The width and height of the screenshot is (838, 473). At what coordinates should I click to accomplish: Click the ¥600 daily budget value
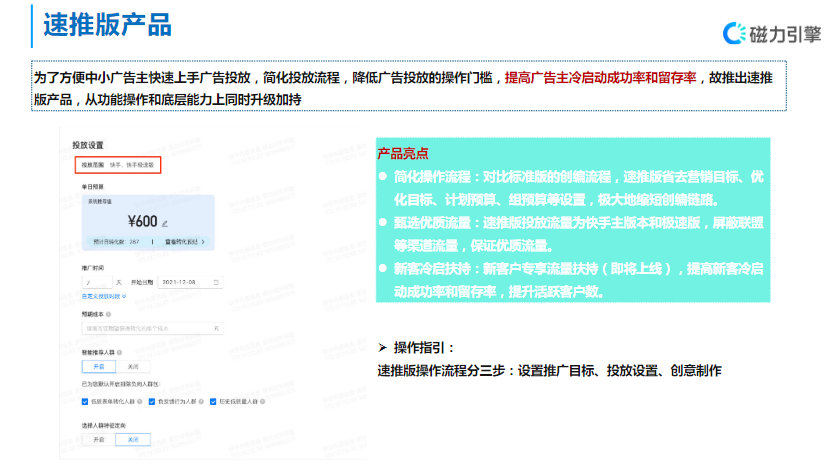143,221
